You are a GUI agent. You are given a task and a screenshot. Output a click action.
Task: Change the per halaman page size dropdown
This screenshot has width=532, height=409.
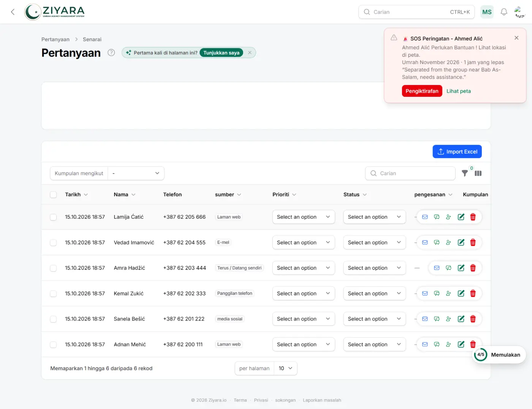coord(285,368)
